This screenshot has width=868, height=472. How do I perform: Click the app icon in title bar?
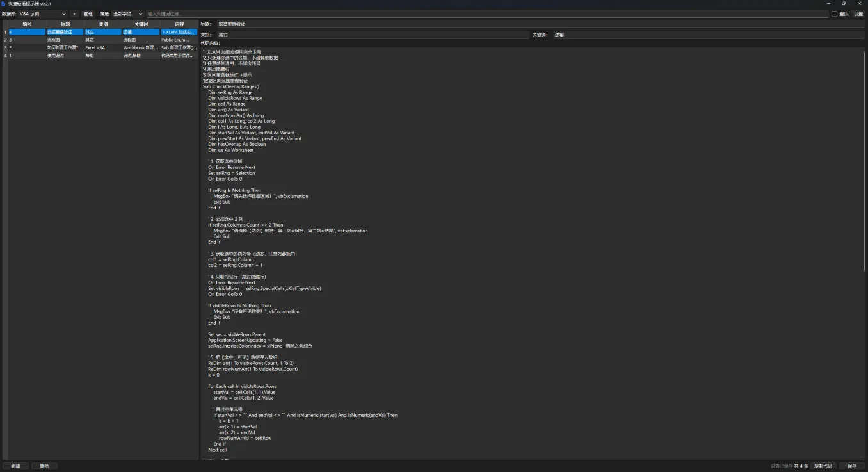point(4,4)
